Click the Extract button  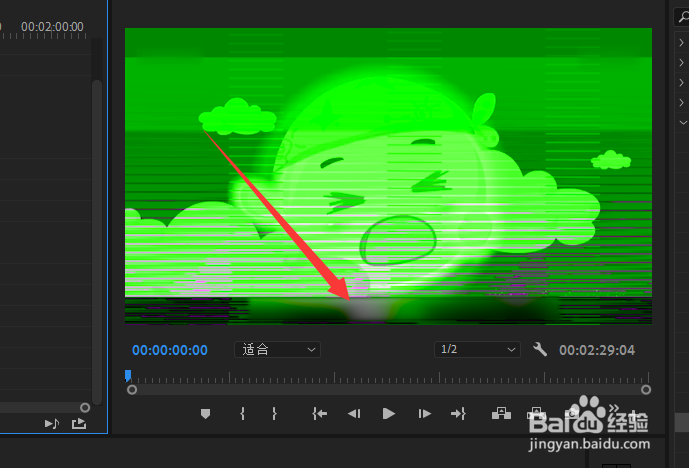coord(536,413)
